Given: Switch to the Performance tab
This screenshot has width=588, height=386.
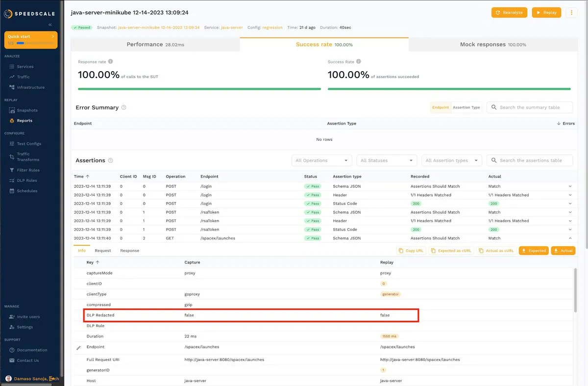Looking at the screenshot, I should [155, 45].
